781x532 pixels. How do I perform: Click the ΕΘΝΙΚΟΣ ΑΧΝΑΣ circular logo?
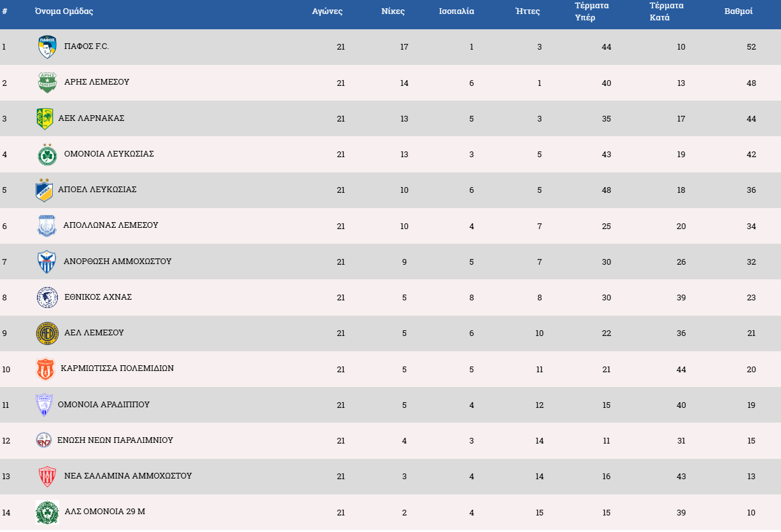point(47,297)
